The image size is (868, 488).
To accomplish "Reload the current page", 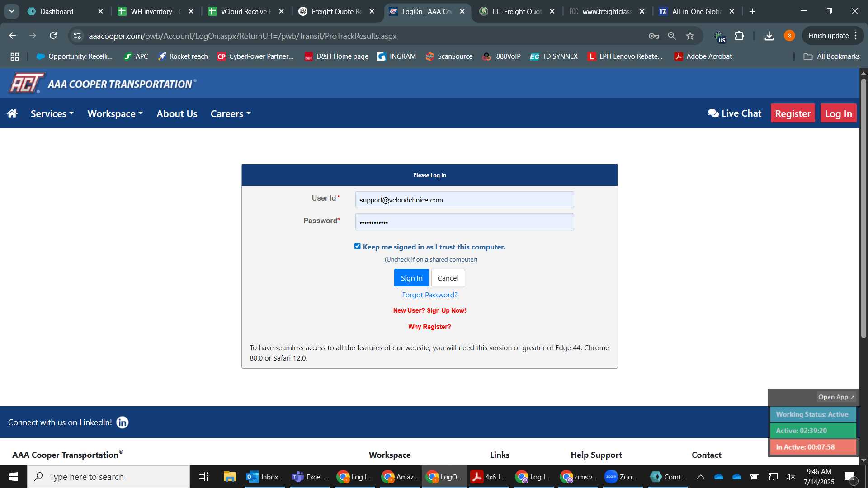I will (x=53, y=36).
